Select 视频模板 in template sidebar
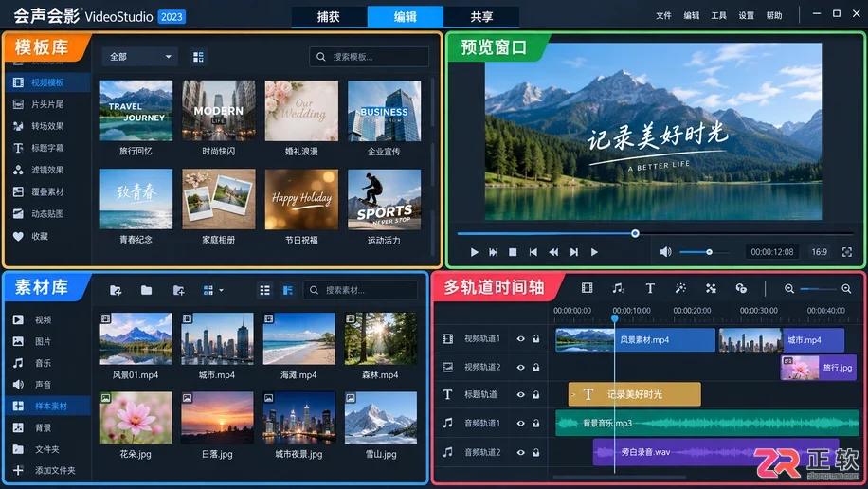Screen dimensions: 868x489 click(47, 82)
